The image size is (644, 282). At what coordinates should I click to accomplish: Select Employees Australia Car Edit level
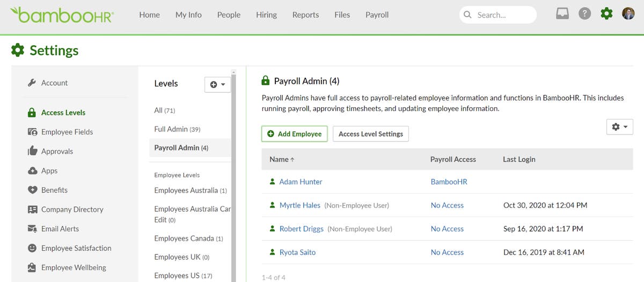click(x=192, y=214)
